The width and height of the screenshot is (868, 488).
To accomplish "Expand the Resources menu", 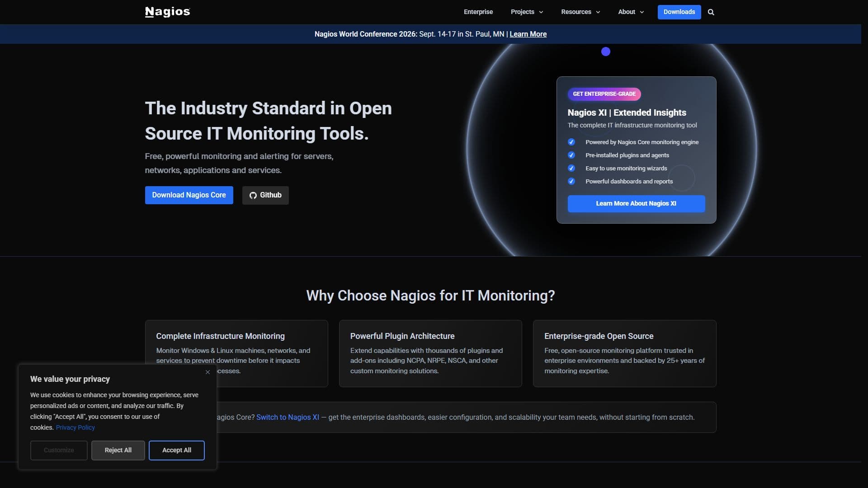I will tap(580, 12).
